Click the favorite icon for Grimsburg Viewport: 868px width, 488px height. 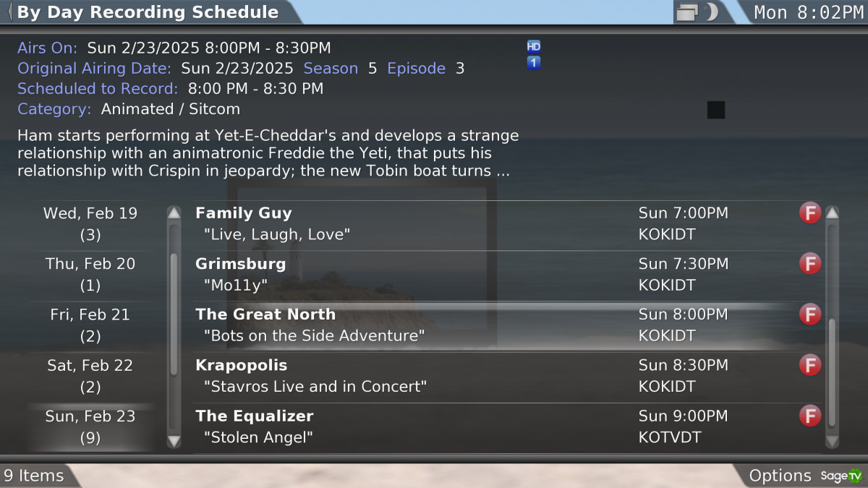click(809, 264)
